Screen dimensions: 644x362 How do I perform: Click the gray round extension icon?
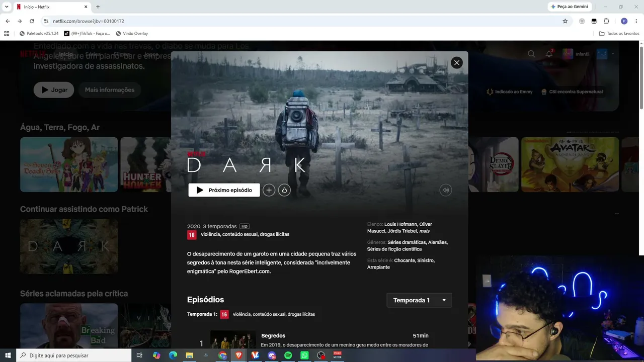[582, 21]
